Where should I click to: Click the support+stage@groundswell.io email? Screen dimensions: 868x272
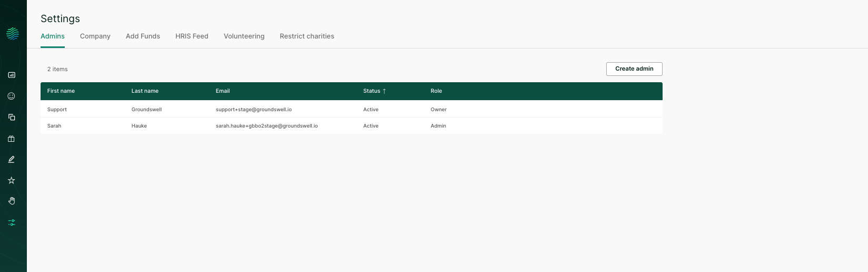[x=253, y=110]
